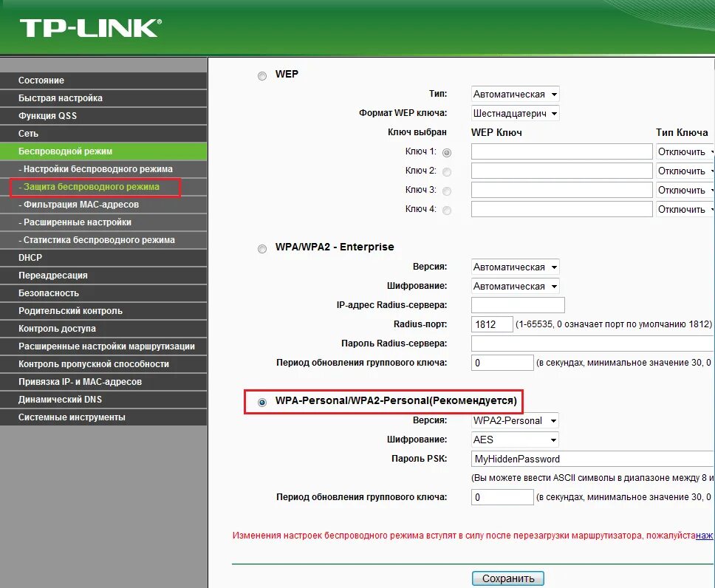Open Состояние menu item

(x=103, y=81)
